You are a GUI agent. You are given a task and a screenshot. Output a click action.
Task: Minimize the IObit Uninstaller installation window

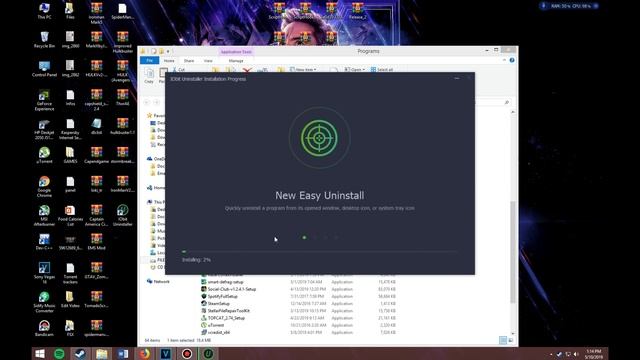456,78
